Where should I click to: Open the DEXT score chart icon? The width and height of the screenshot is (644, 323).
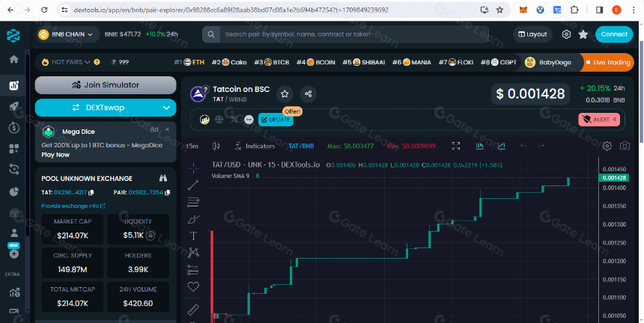(x=204, y=120)
